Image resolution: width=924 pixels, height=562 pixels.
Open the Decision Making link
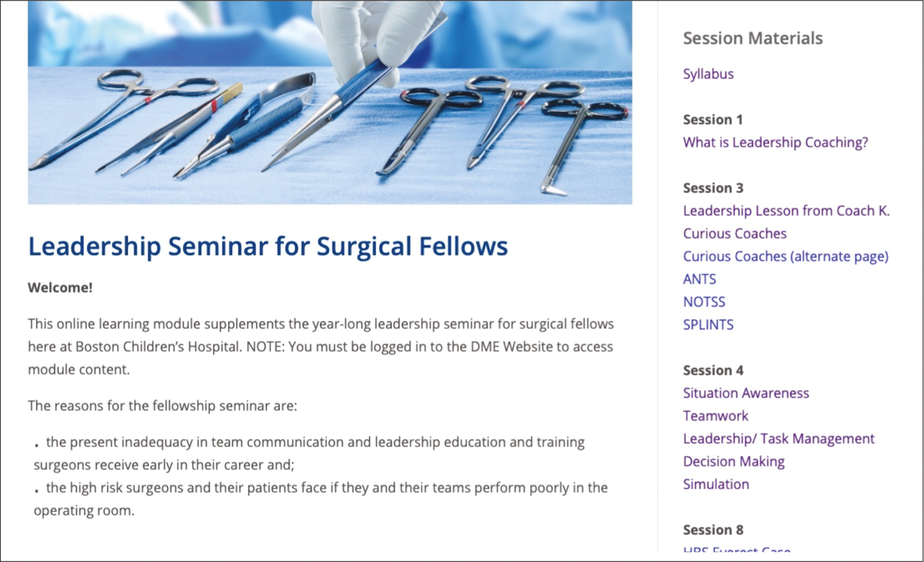[734, 461]
